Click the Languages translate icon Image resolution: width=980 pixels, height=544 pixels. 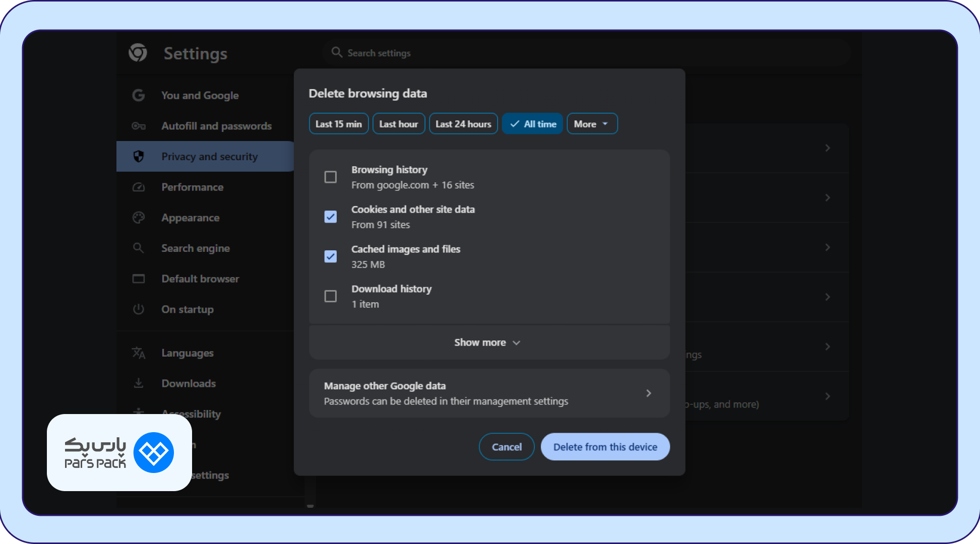(139, 353)
